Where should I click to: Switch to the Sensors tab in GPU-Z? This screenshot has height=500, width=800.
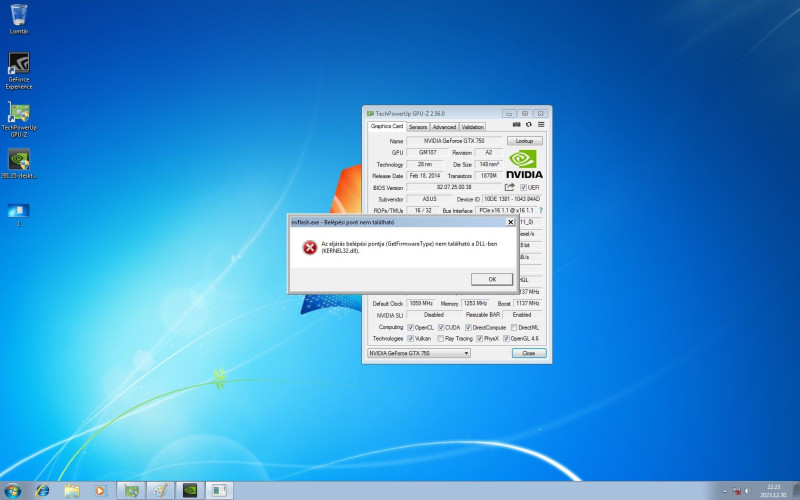pos(417,127)
